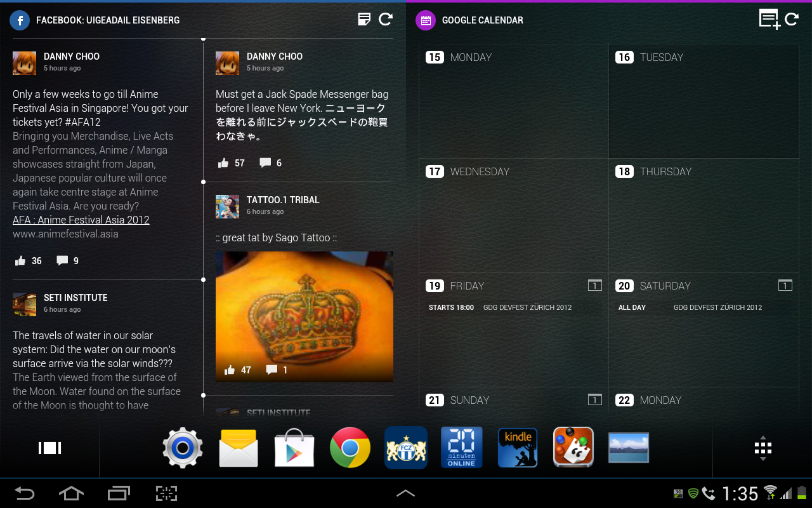Open Saturday all-day GDG DevFest event
This screenshot has width=812, height=508.
703,307
